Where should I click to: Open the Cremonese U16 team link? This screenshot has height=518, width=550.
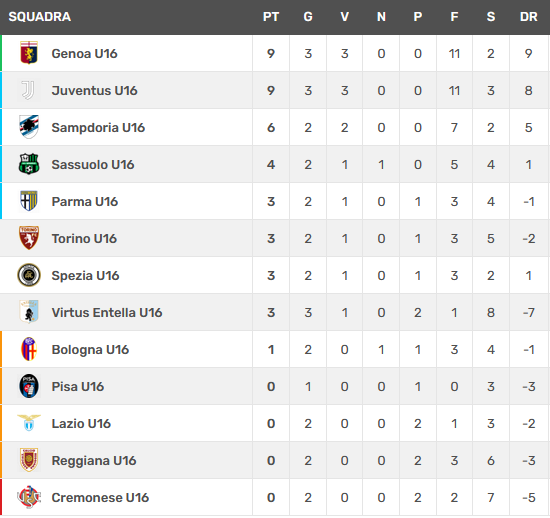[x=100, y=497]
